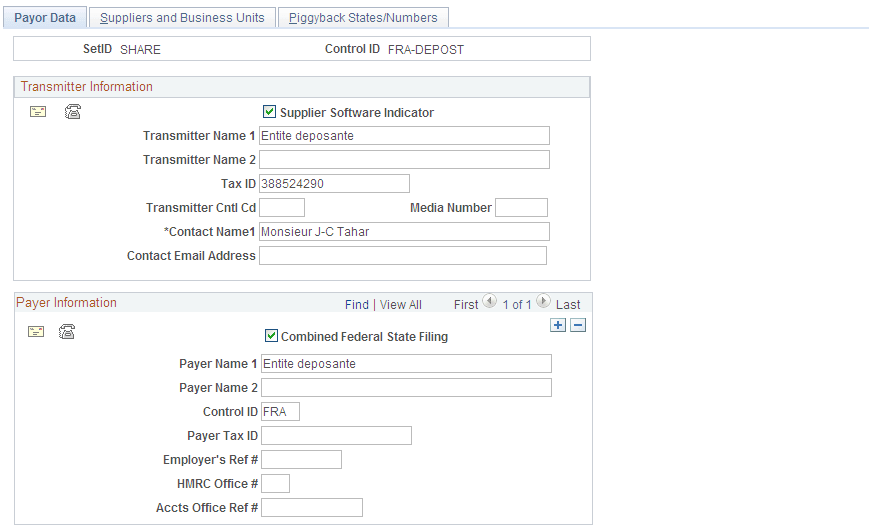Delete payer row with minus icon

(x=578, y=325)
